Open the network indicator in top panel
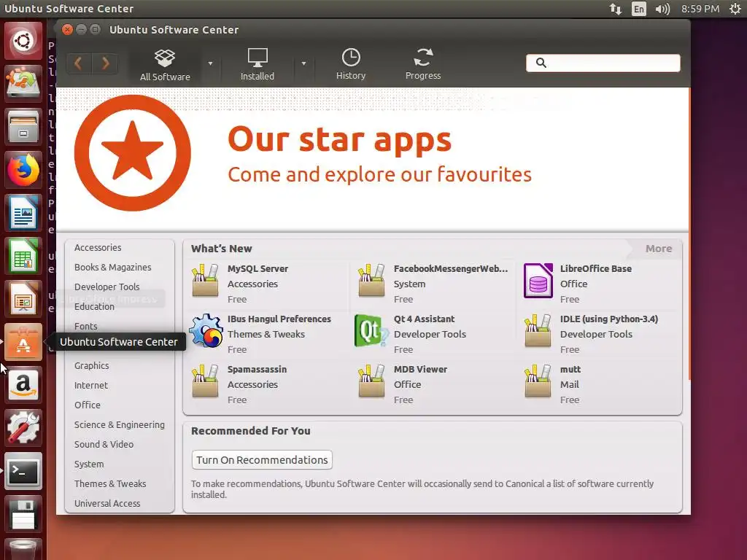Viewport: 747px width, 560px height. (616, 9)
